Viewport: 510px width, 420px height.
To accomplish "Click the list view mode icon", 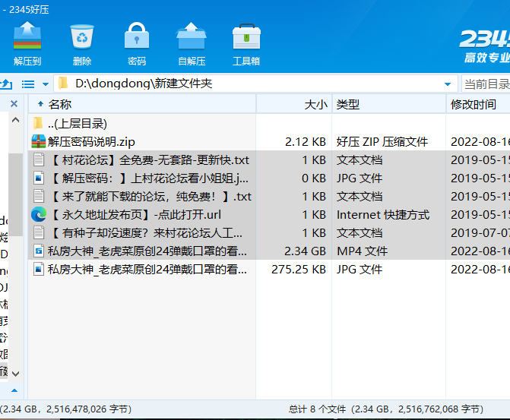I will coord(28,84).
